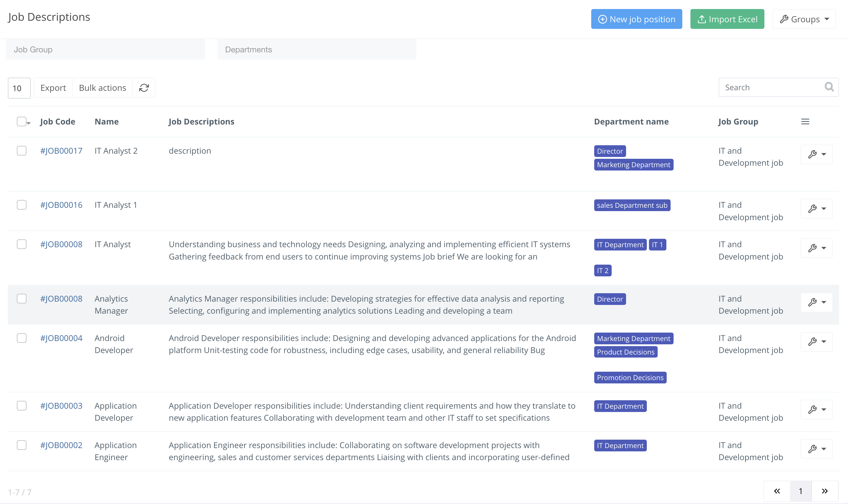Click the New job position button
This screenshot has height=504, width=848.
[636, 19]
